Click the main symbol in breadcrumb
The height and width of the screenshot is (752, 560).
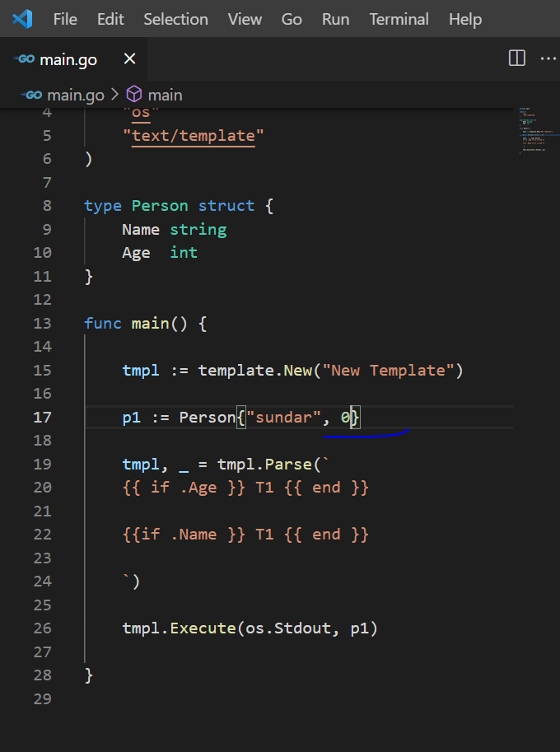165,95
